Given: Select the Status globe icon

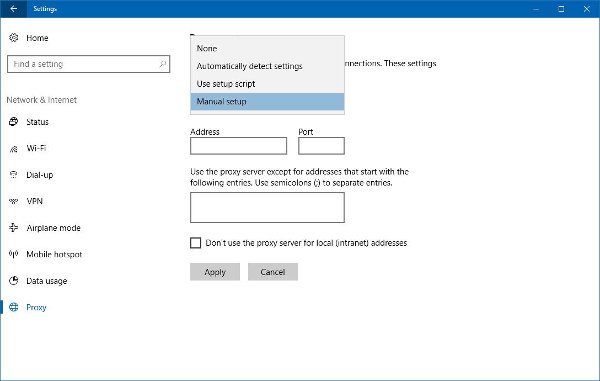Looking at the screenshot, I should pyautogui.click(x=14, y=122).
